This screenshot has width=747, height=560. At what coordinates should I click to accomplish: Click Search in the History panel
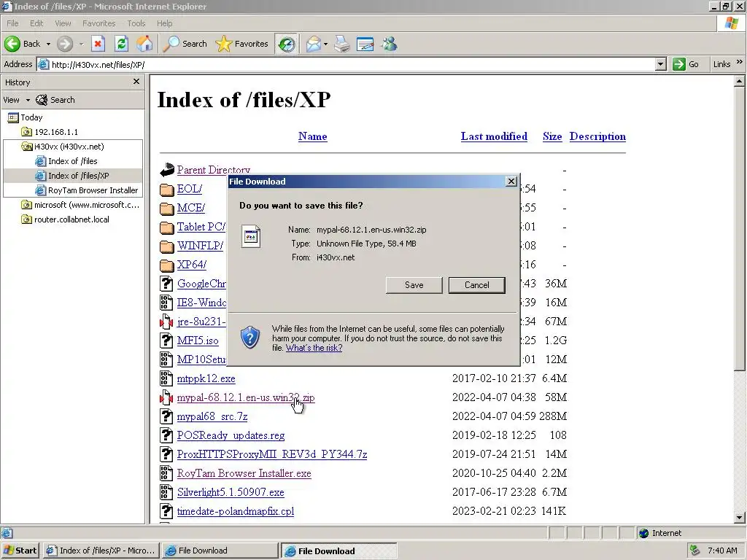click(55, 100)
